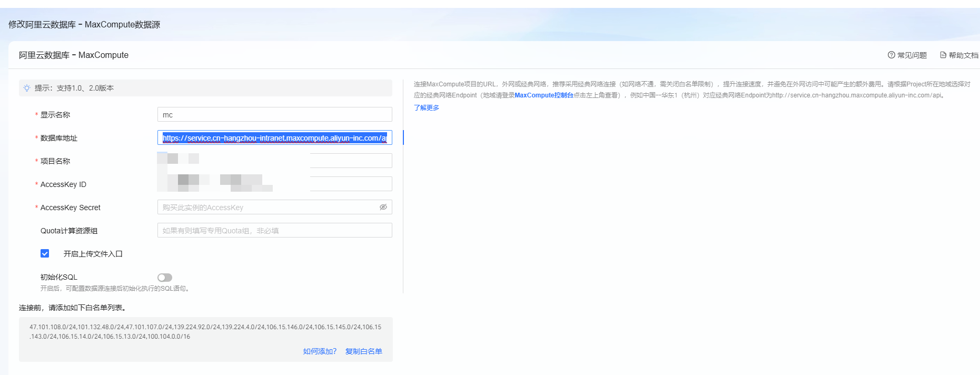Open the 帮助文档 text link
Viewport: 980px width, 375px height.
pyautogui.click(x=963, y=55)
